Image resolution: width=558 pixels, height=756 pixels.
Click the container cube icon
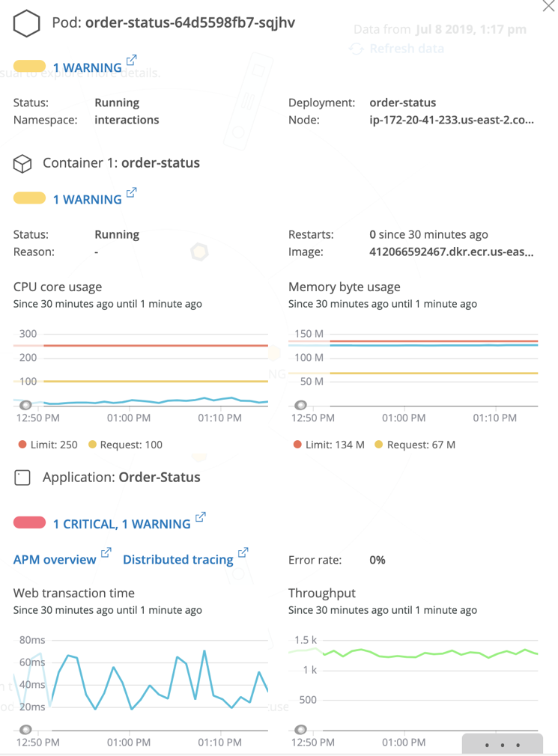22,163
